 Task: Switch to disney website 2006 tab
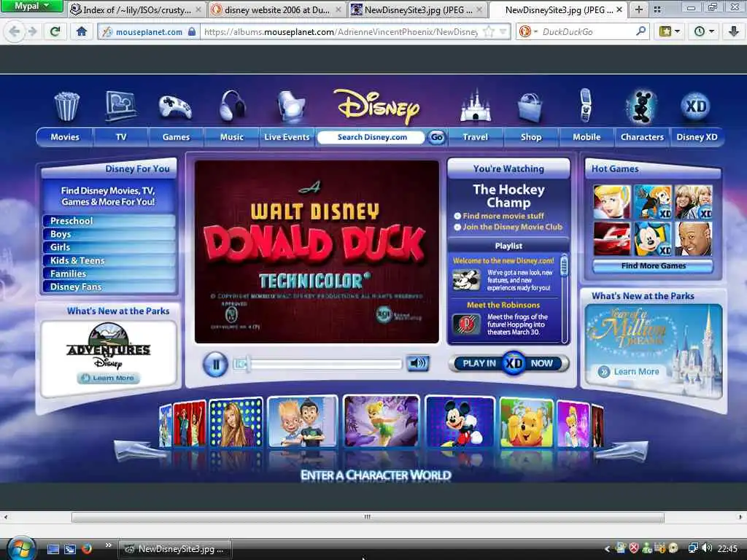pos(277,9)
